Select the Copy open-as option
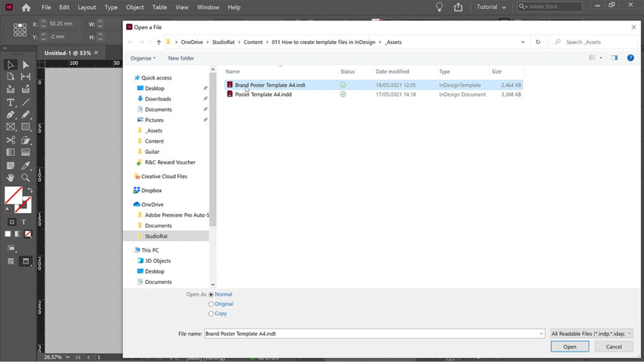Screen dimensions: 644x362 coord(211,313)
